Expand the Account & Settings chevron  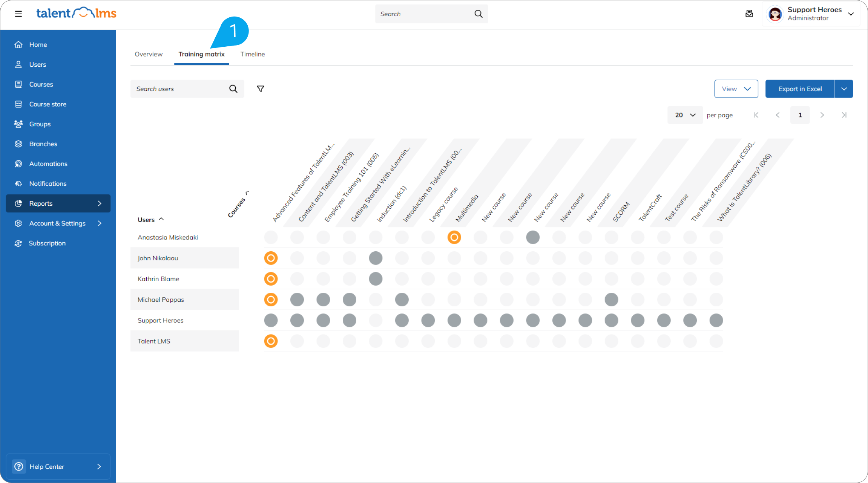point(100,223)
